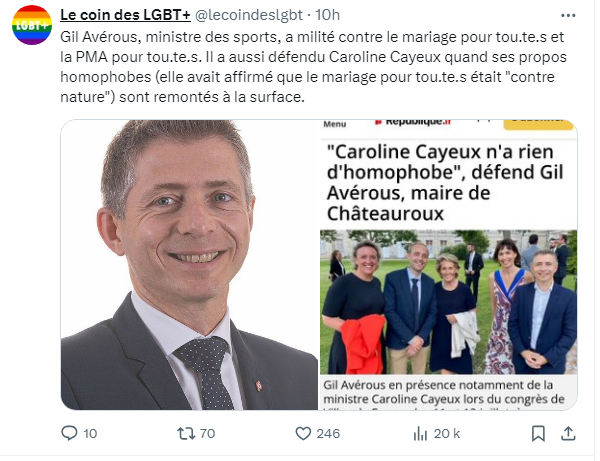Click the 70 reposts count
Image resolution: width=600 pixels, height=461 pixels.
tap(207, 433)
